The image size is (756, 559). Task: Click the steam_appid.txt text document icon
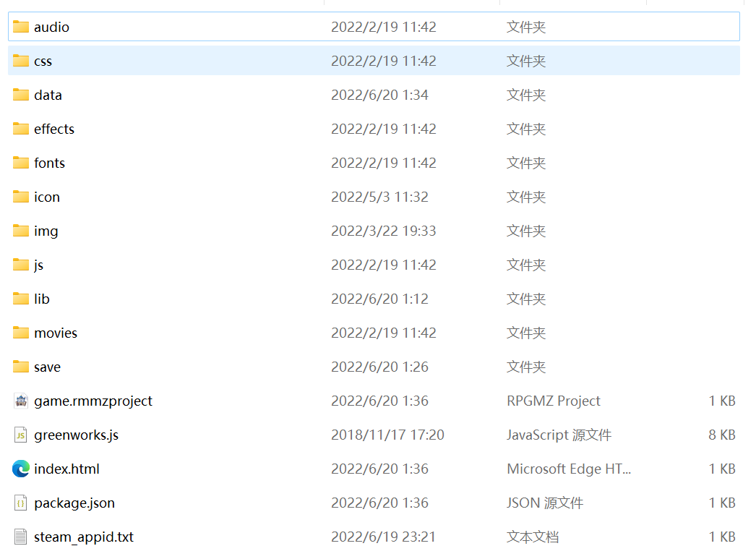coord(21,537)
